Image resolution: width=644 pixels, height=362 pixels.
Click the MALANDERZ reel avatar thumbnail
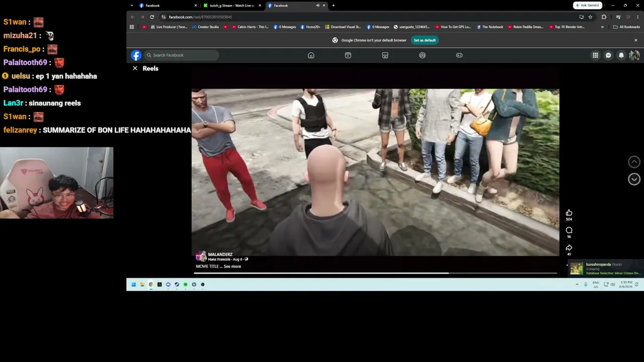pos(201,256)
